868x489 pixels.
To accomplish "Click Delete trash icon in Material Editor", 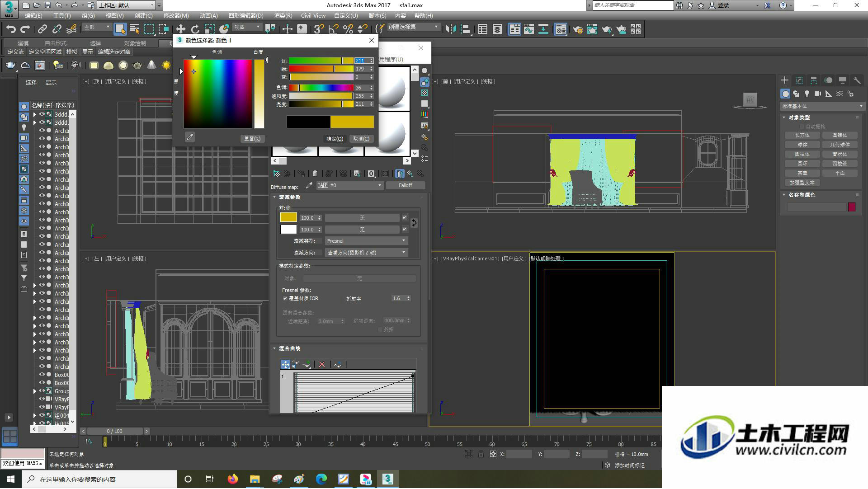I will (x=315, y=174).
